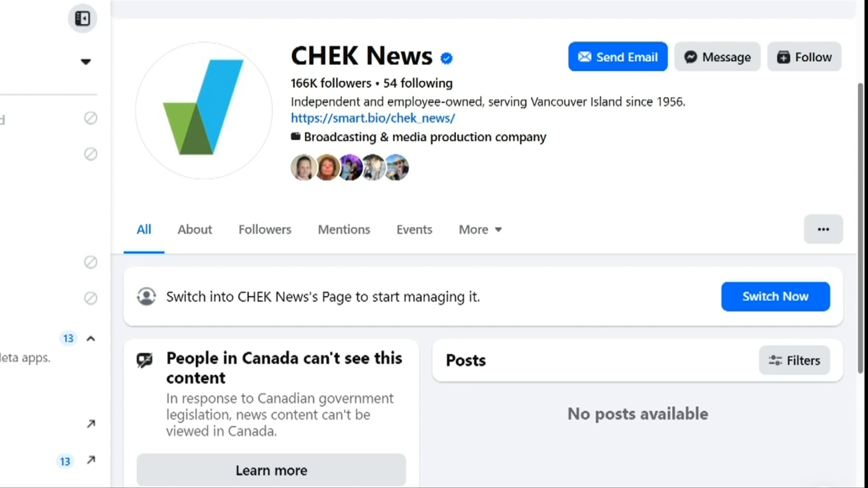Image resolution: width=868 pixels, height=488 pixels.
Task: Expand the More tab dropdown
Action: click(480, 229)
